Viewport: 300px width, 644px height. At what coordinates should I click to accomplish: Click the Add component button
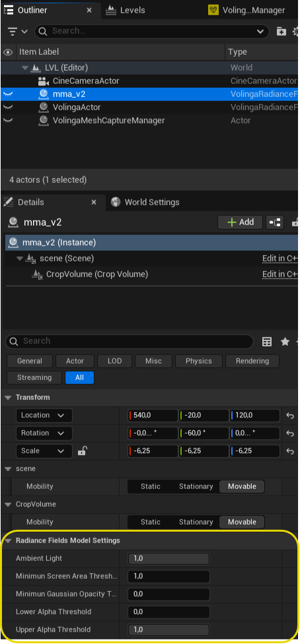coord(241,222)
